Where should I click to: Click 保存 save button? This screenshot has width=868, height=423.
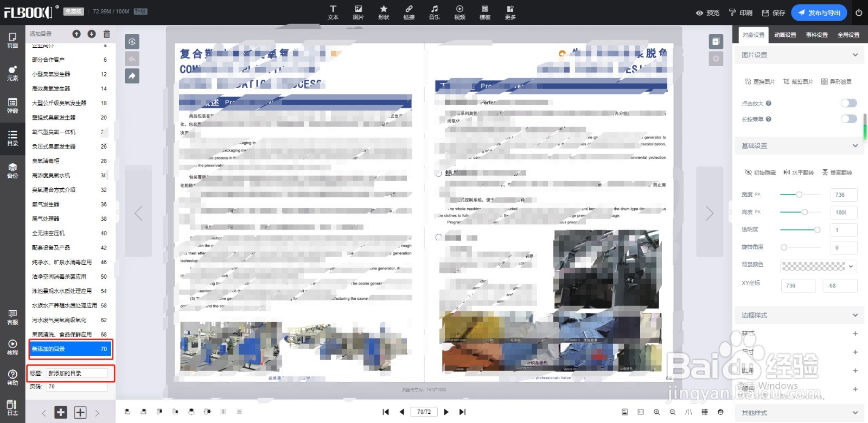[x=774, y=12]
